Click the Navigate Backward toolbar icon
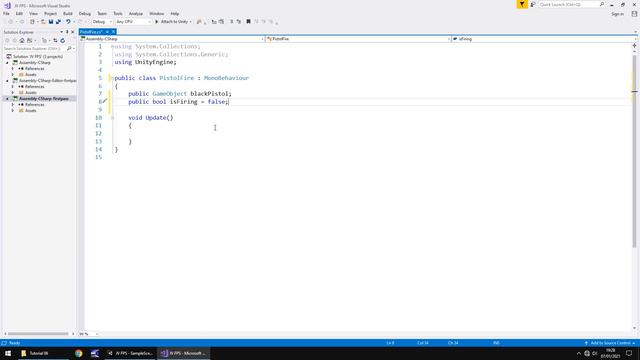This screenshot has width=640, height=360. point(10,22)
